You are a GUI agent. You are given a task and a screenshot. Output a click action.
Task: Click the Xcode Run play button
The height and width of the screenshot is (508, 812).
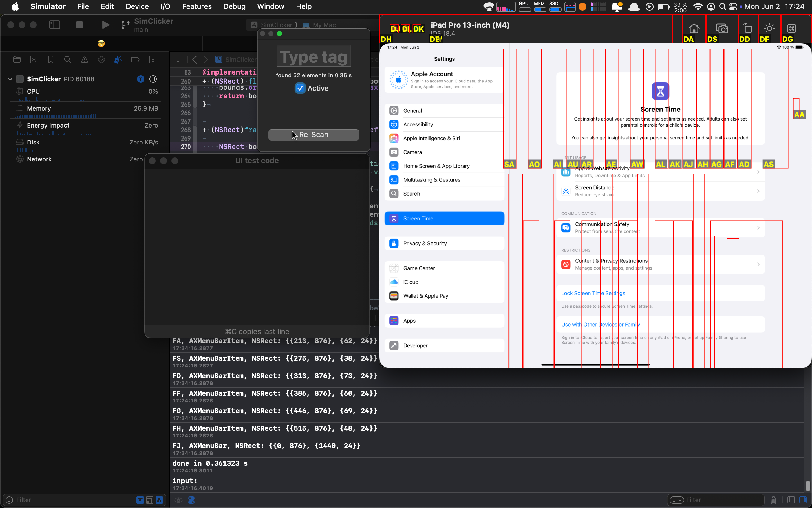tap(105, 25)
